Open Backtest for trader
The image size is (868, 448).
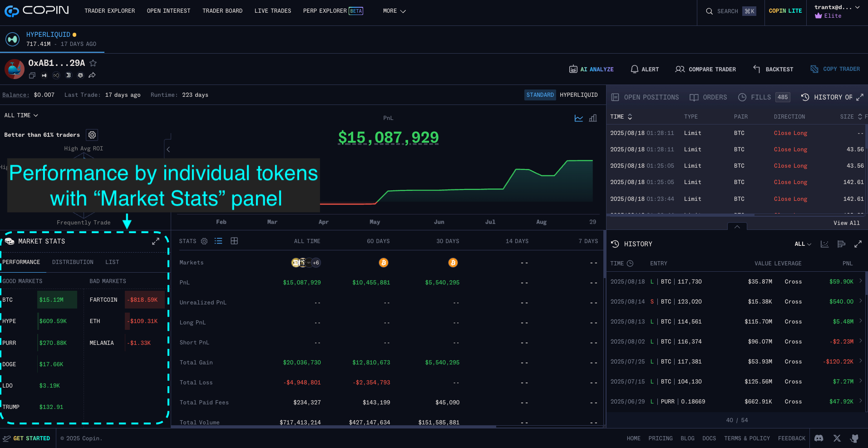click(773, 69)
